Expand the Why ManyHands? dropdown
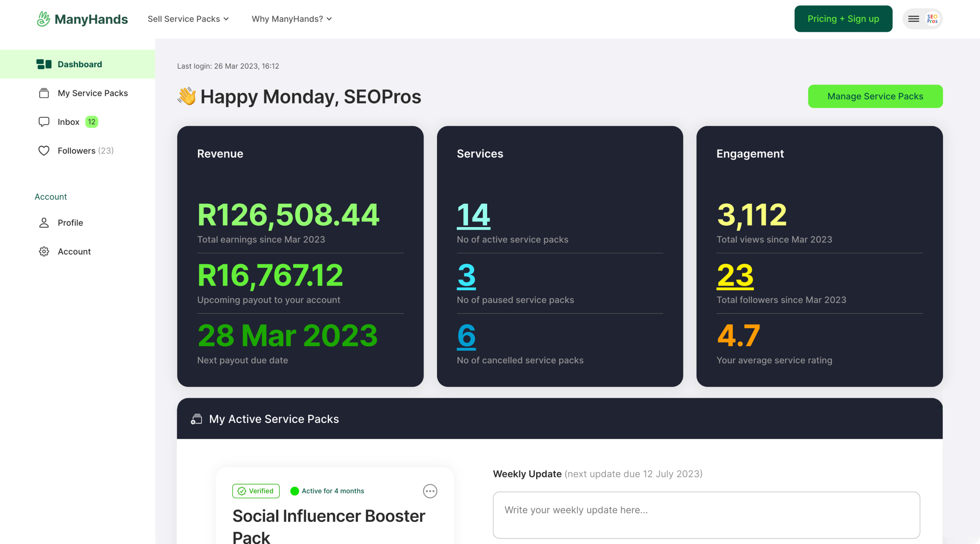The height and width of the screenshot is (544, 980). click(292, 19)
